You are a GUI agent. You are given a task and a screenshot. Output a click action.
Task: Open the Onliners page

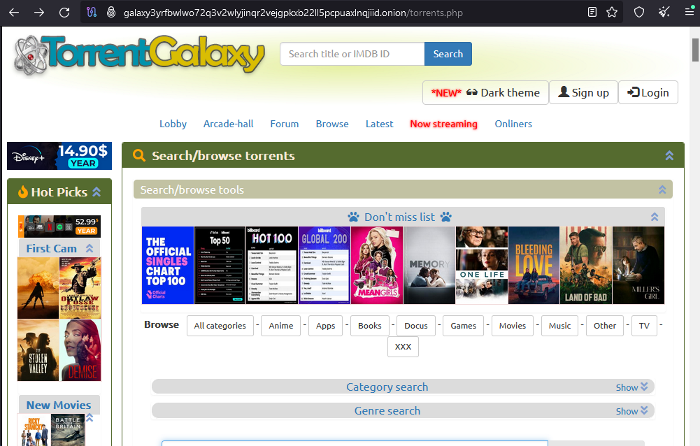coord(513,124)
